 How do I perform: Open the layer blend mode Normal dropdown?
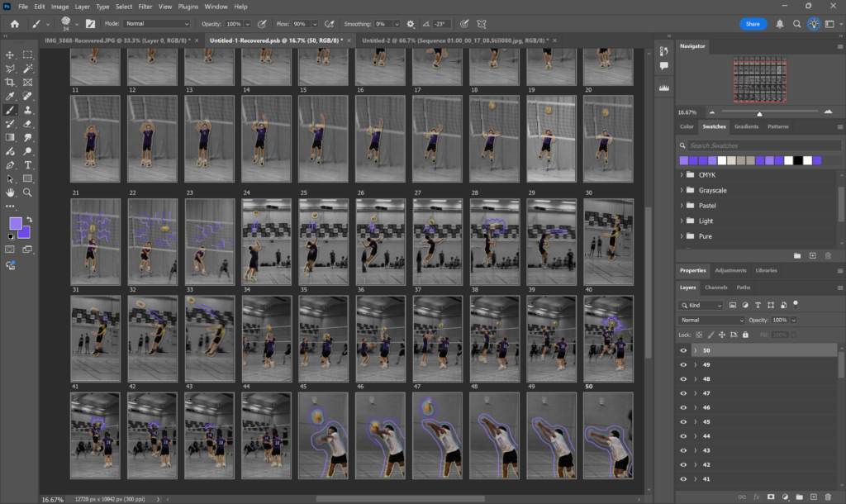coord(711,320)
